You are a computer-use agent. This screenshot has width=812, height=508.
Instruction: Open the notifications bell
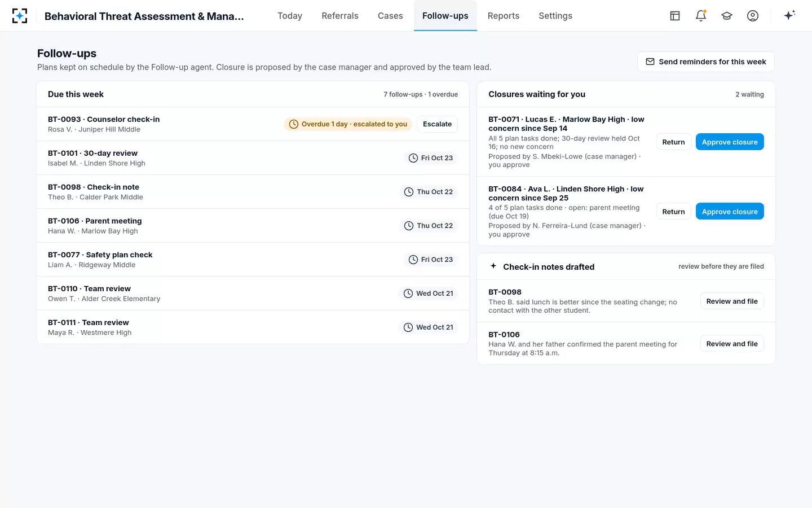click(701, 16)
